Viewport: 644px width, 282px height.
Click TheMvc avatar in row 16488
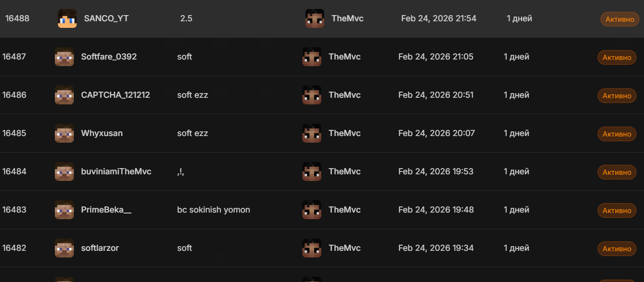(315, 18)
